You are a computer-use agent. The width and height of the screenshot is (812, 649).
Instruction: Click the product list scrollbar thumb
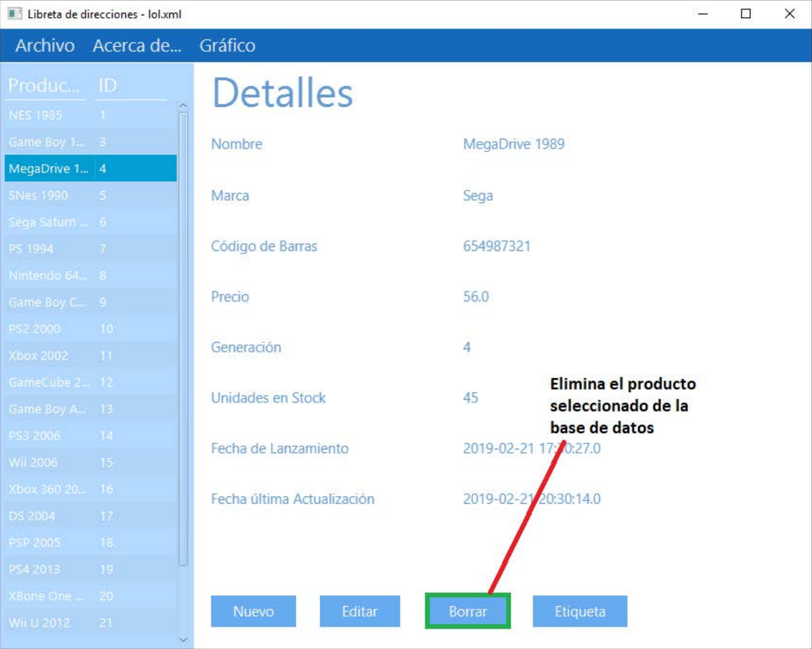pyautogui.click(x=183, y=339)
